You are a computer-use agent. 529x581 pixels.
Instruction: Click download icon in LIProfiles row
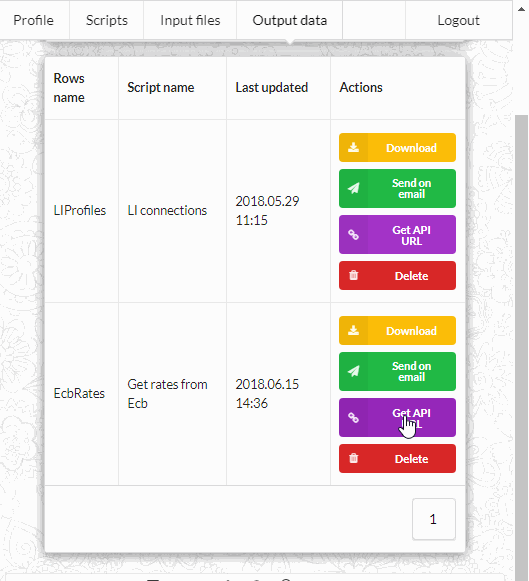pos(353,147)
